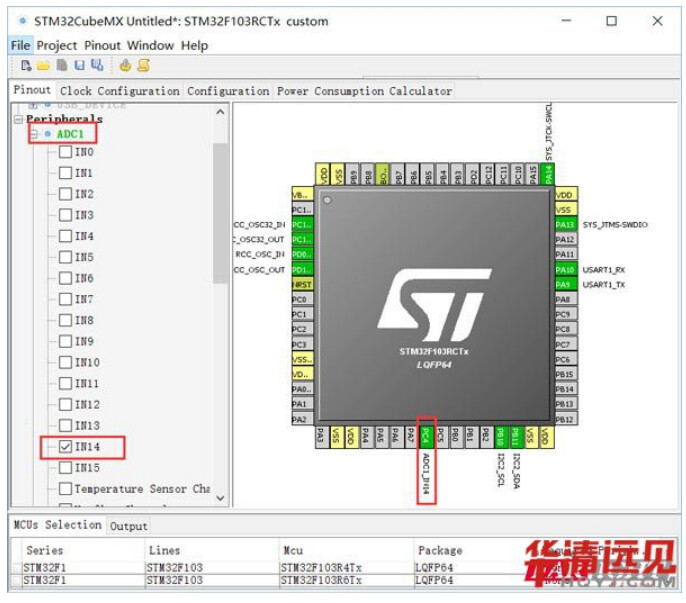Click the PA10 pin (USART1_RX)

(566, 270)
